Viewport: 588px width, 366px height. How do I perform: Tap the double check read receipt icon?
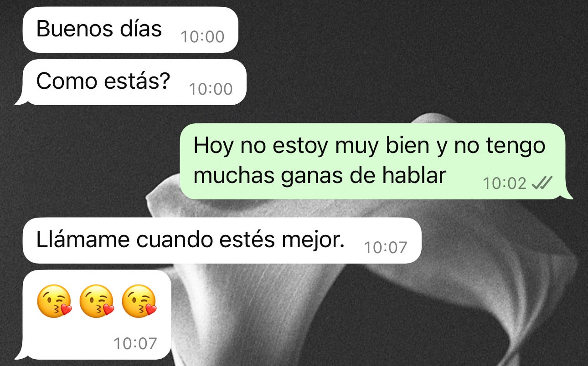(542, 183)
